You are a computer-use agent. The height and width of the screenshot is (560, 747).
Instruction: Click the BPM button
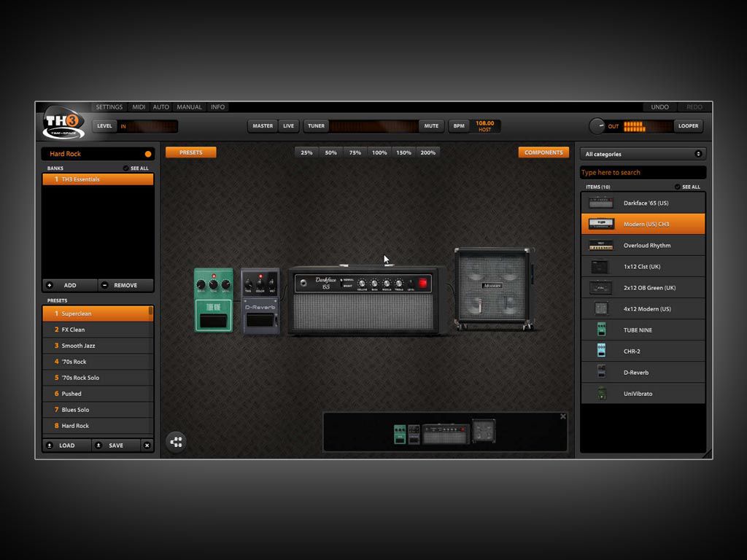(459, 125)
